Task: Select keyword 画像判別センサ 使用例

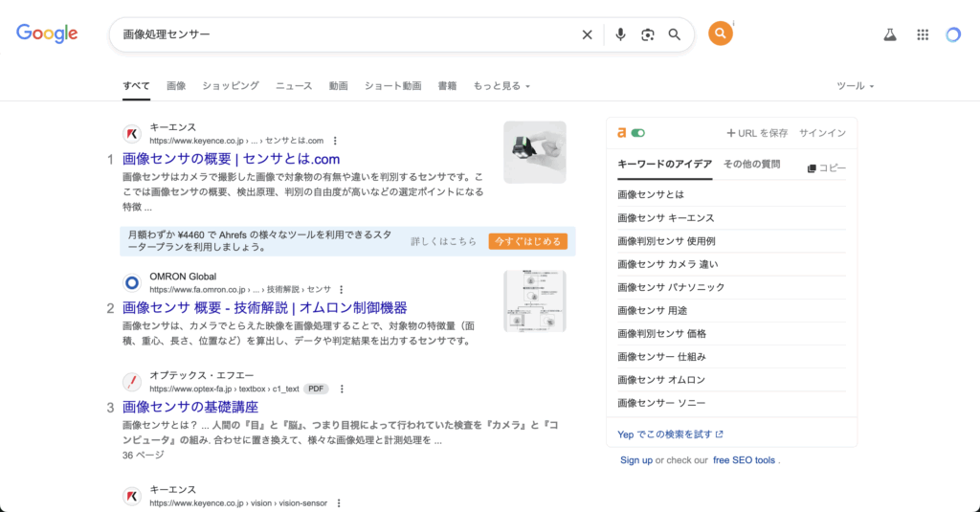Action: 666,240
